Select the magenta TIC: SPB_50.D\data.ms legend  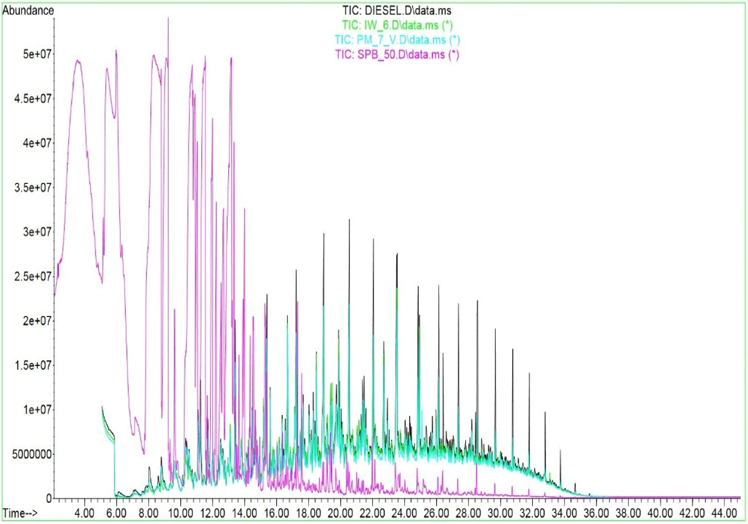[x=397, y=54]
